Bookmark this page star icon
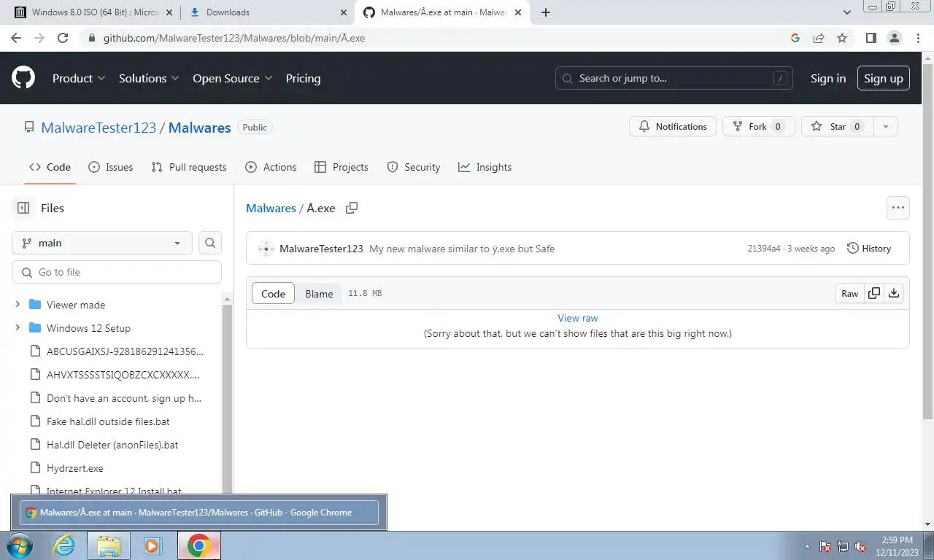 (842, 38)
